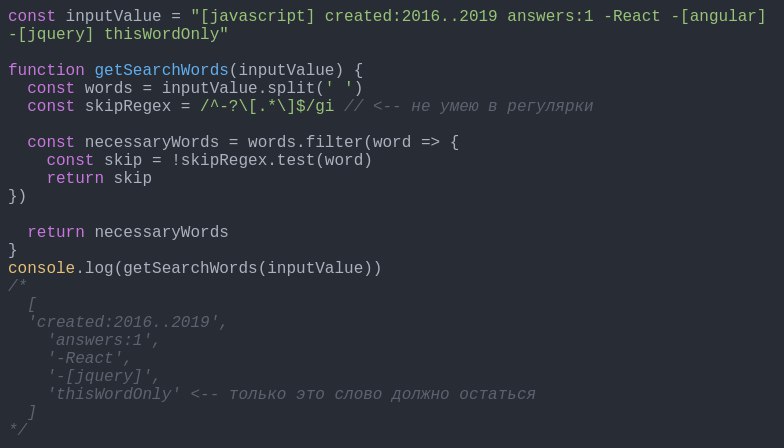
Task: Click 'skipRegex' in its const declaration
Action: click(128, 106)
